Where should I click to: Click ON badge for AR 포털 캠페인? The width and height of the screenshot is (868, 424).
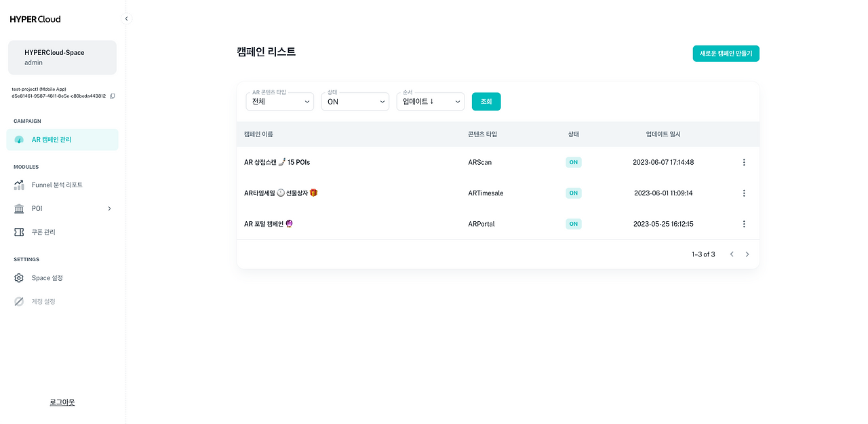pos(573,223)
